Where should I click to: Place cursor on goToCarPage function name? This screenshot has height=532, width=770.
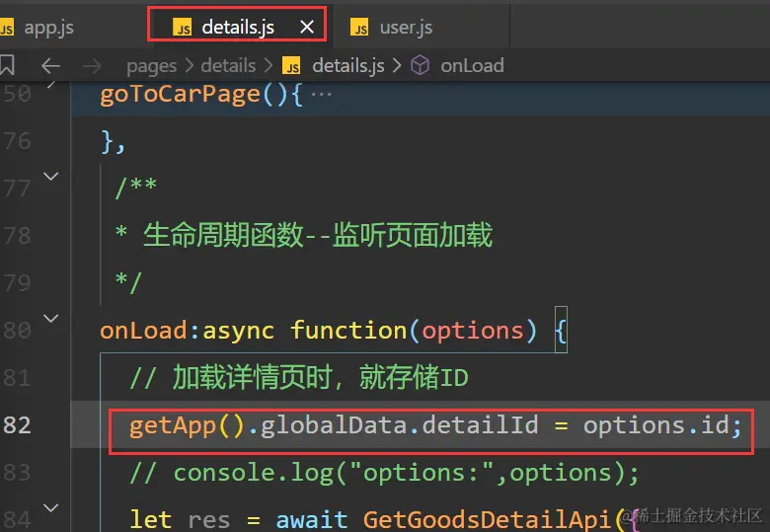(x=180, y=94)
